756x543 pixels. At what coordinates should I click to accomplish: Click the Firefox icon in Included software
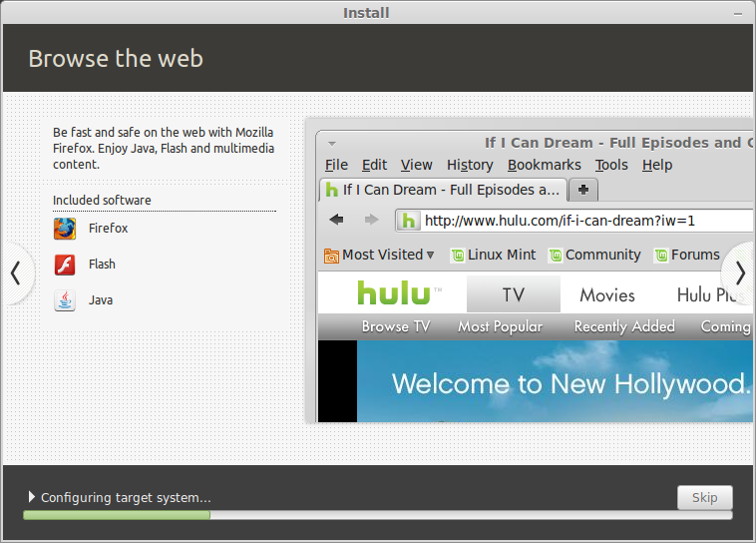click(65, 229)
